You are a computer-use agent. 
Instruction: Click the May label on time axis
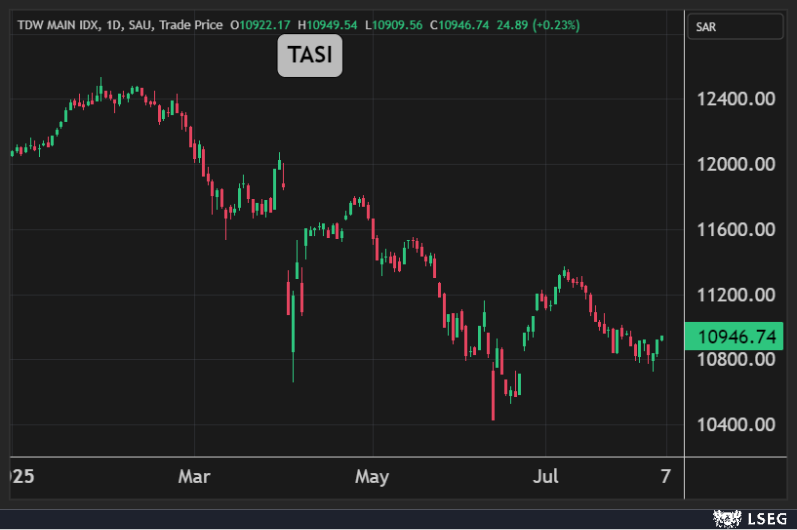(x=372, y=475)
